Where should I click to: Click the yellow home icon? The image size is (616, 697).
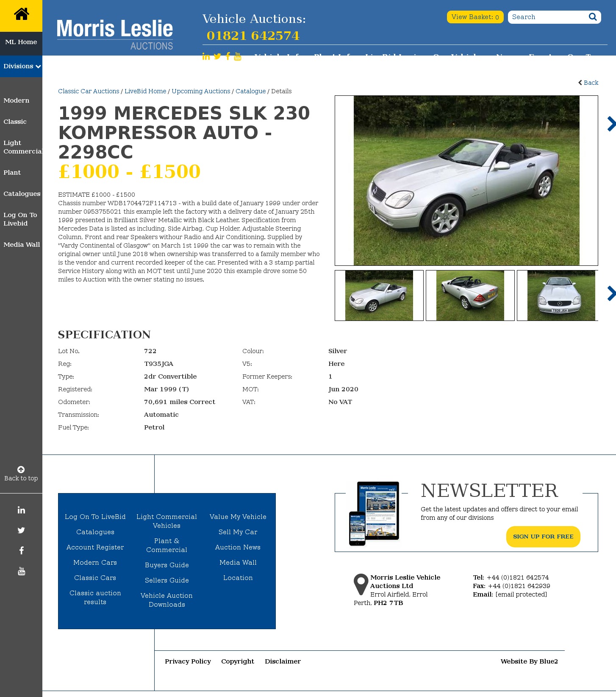(21, 14)
